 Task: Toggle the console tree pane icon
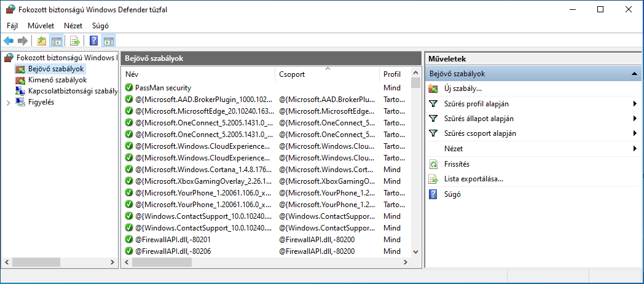tap(56, 41)
